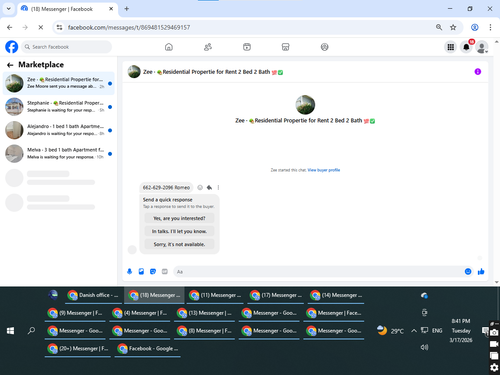Image resolution: width=500 pixels, height=375 pixels.
Task: Record a voice clip with microphone icon
Action: [x=130, y=272]
